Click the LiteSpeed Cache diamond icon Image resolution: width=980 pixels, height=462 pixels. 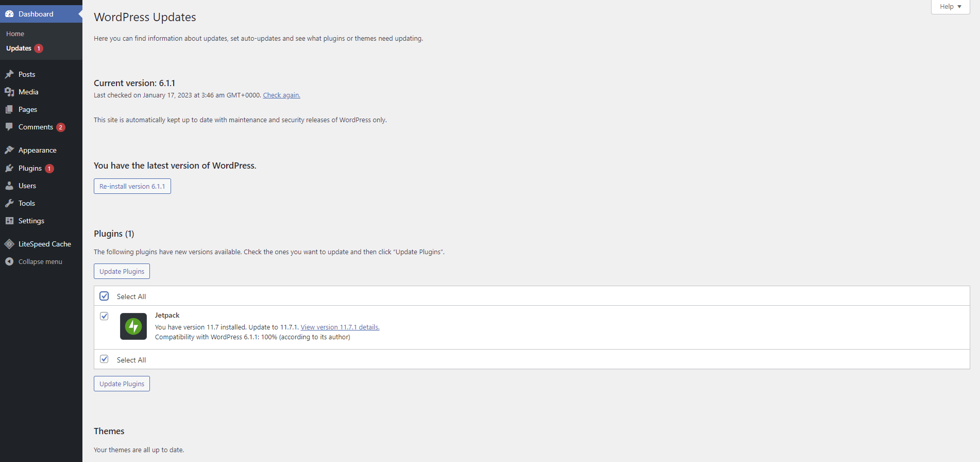pos(9,244)
